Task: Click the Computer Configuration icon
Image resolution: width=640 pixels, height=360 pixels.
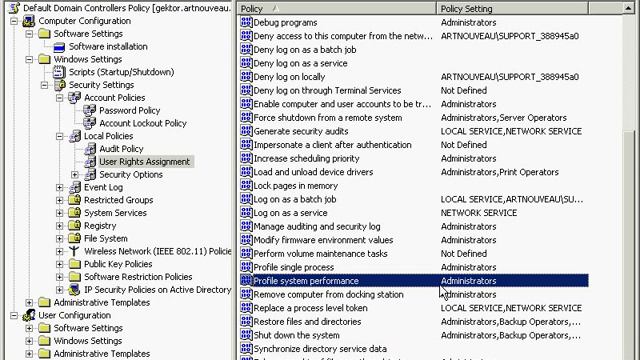Action: (29, 21)
